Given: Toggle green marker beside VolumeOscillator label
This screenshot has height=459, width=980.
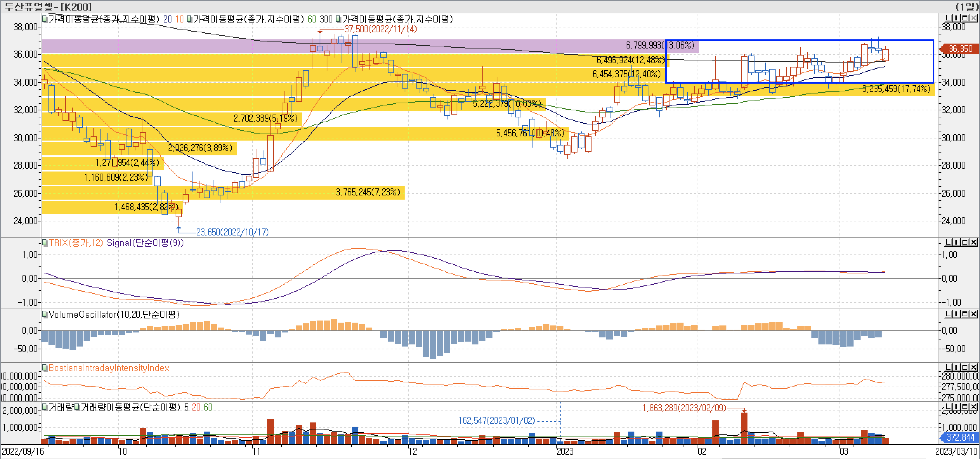Looking at the screenshot, I should click(x=45, y=314).
